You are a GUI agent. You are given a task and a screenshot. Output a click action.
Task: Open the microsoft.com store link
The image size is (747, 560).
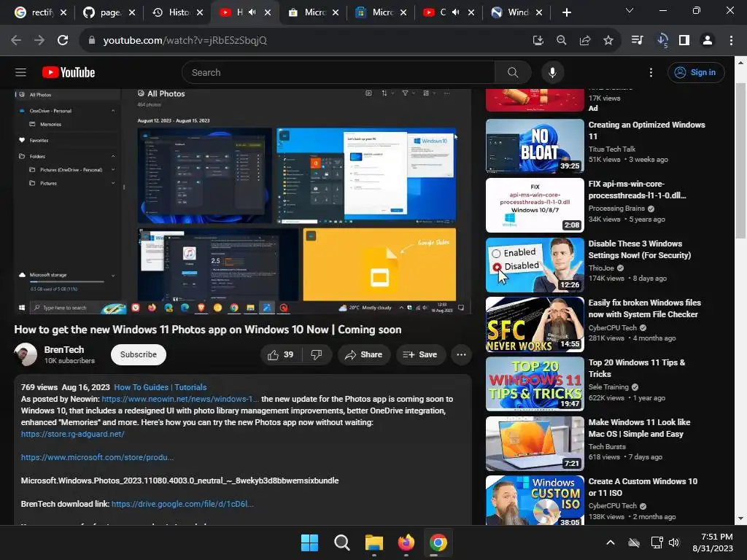pyautogui.click(x=97, y=457)
